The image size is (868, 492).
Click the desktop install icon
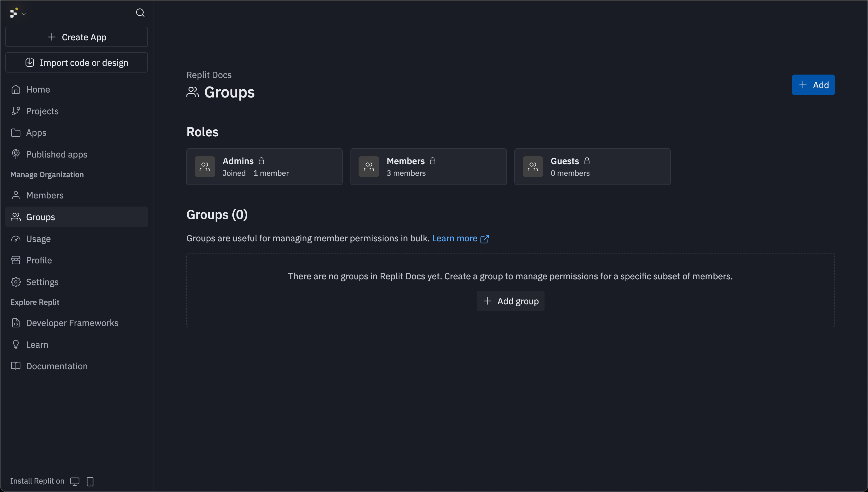tap(75, 481)
